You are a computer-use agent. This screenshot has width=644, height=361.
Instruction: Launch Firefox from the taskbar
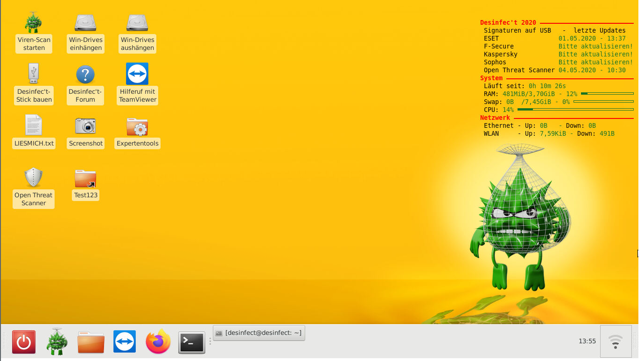click(158, 341)
